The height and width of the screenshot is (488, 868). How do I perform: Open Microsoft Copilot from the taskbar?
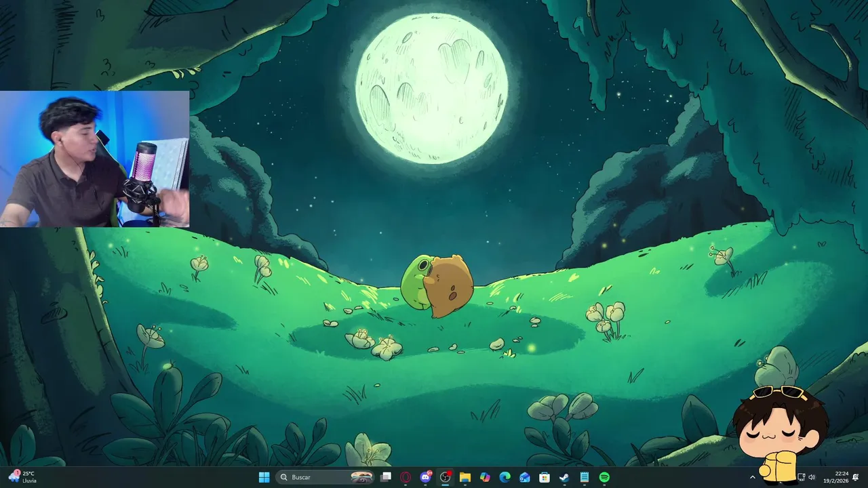(485, 477)
